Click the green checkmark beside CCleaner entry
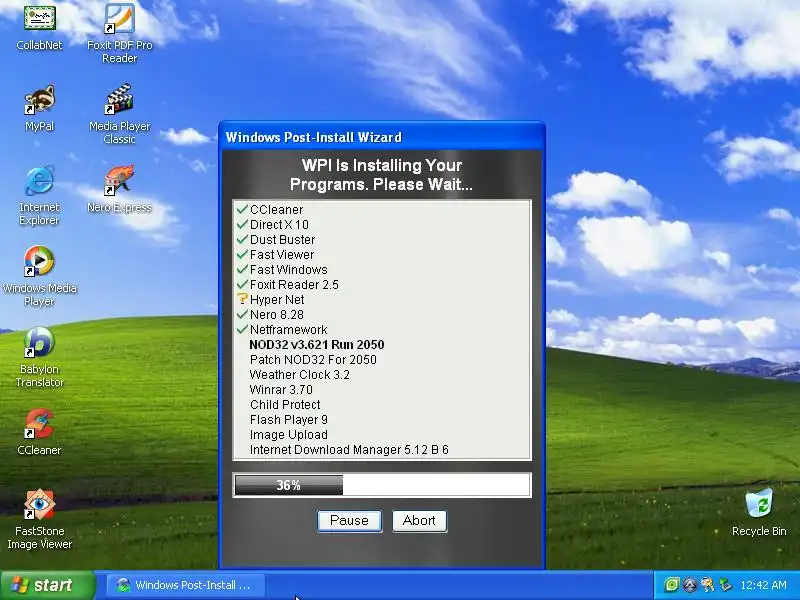Screen dimensions: 800x600 pyautogui.click(x=242, y=209)
